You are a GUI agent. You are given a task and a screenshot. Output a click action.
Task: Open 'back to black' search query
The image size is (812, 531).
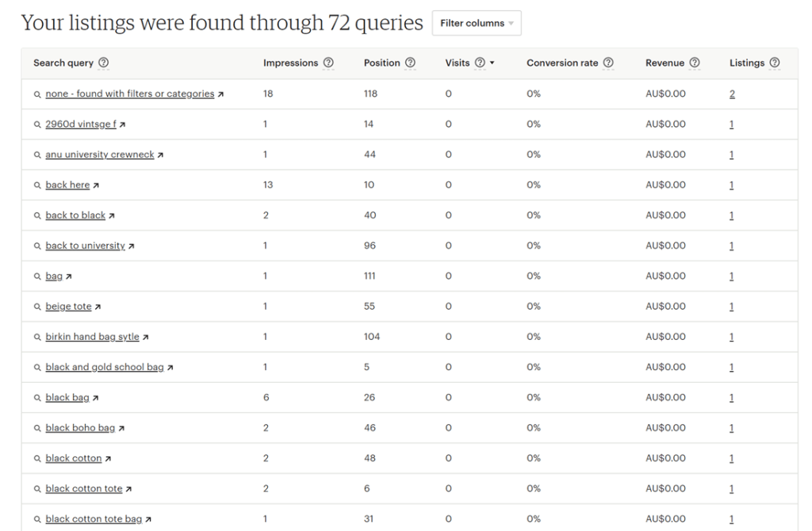tap(75, 216)
